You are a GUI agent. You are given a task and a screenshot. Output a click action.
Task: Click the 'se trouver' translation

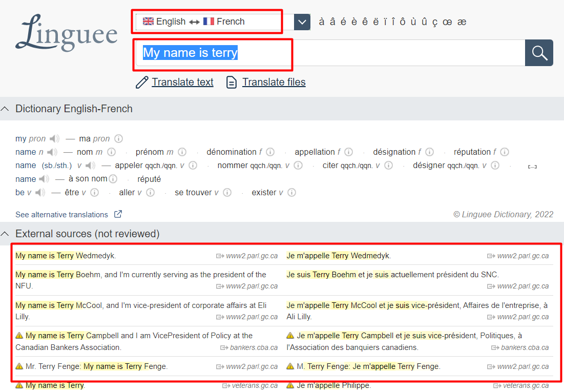193,193
